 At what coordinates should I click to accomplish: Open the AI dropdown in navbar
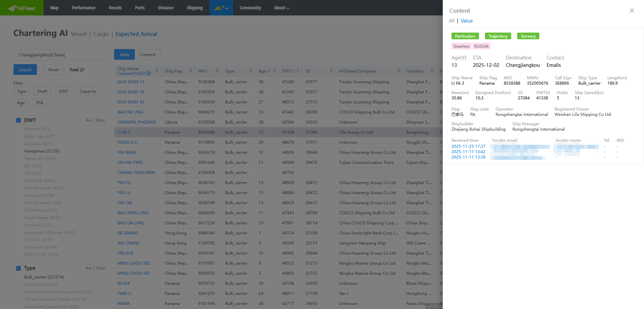221,8
